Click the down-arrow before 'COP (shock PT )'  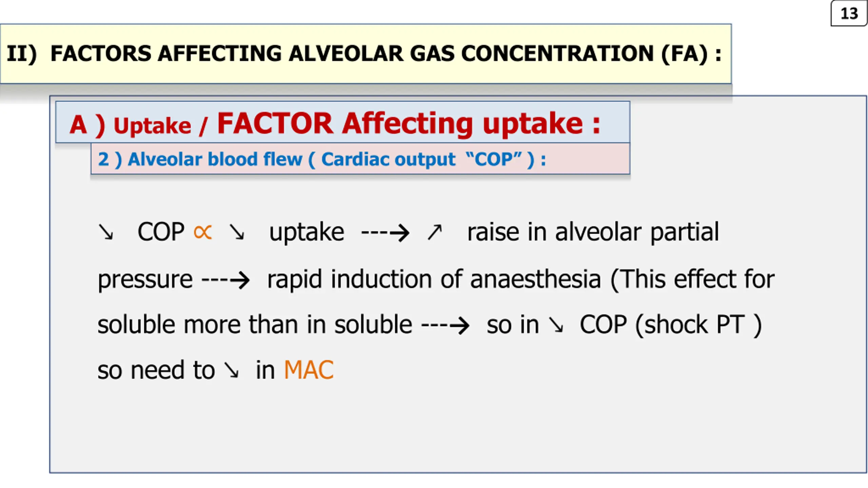coord(556,325)
